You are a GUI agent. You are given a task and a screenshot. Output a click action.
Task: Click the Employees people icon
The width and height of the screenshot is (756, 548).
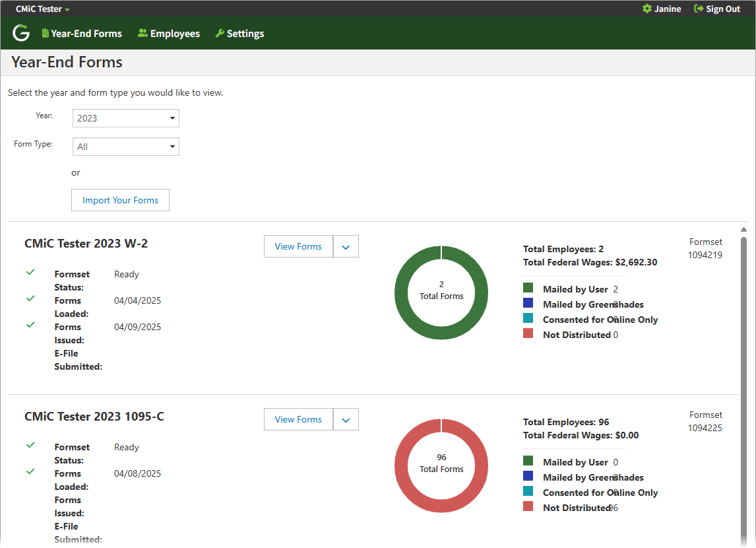pyautogui.click(x=142, y=33)
